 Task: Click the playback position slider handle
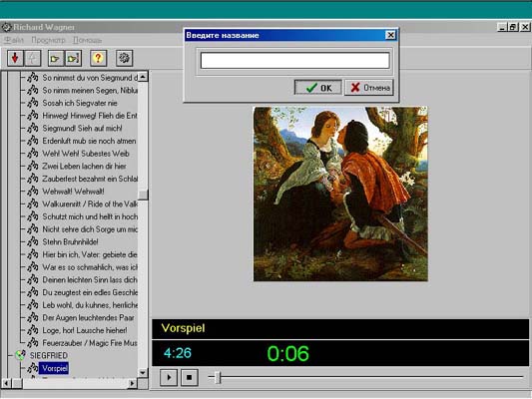(x=219, y=377)
